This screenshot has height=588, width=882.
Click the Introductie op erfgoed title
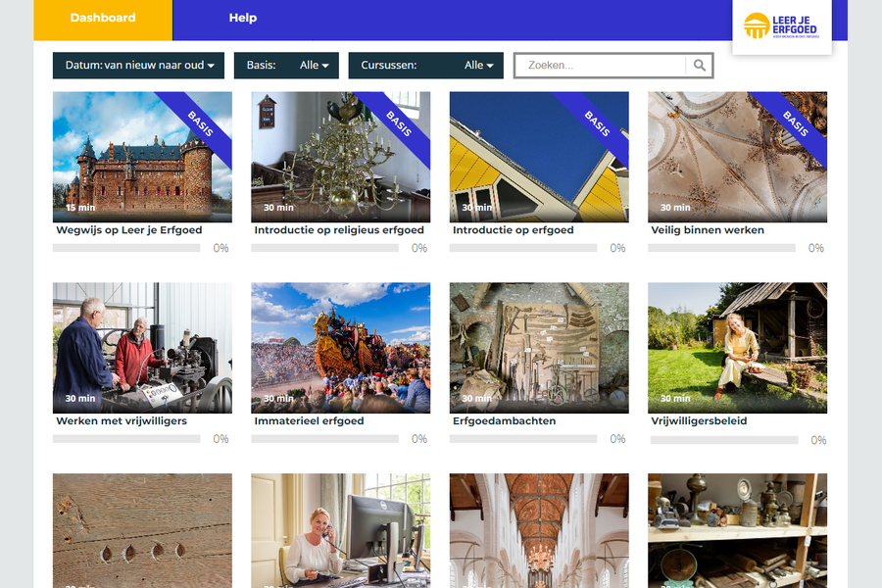point(513,230)
